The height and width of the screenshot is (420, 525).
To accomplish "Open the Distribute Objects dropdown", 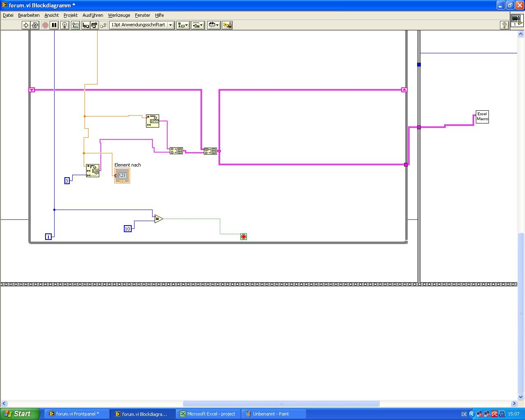I will point(198,25).
